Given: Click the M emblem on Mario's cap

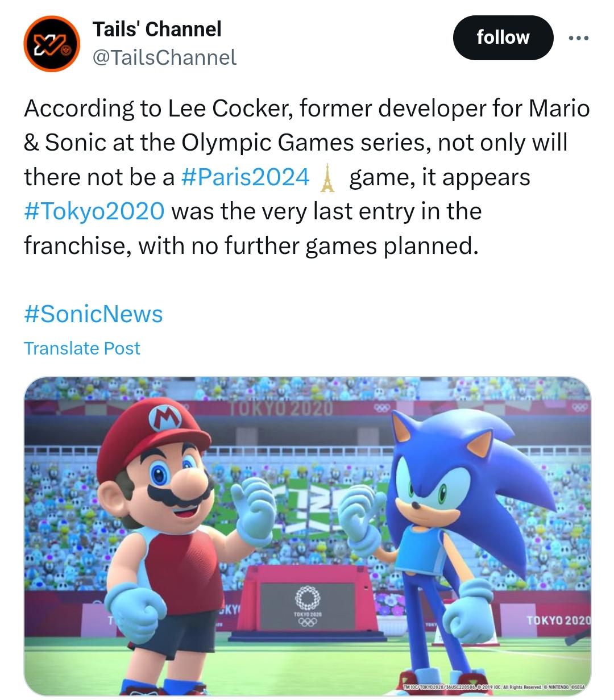Looking at the screenshot, I should coord(165,419).
